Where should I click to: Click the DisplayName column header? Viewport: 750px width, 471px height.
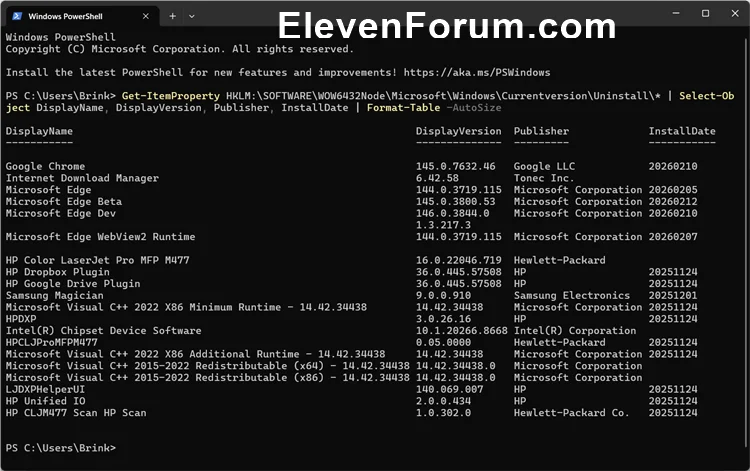[39, 131]
